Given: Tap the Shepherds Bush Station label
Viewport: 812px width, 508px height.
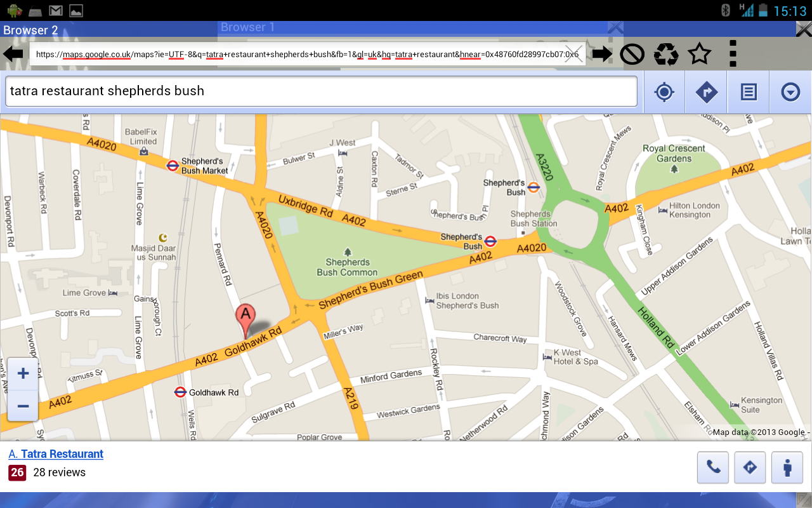Looking at the screenshot, I should [534, 218].
